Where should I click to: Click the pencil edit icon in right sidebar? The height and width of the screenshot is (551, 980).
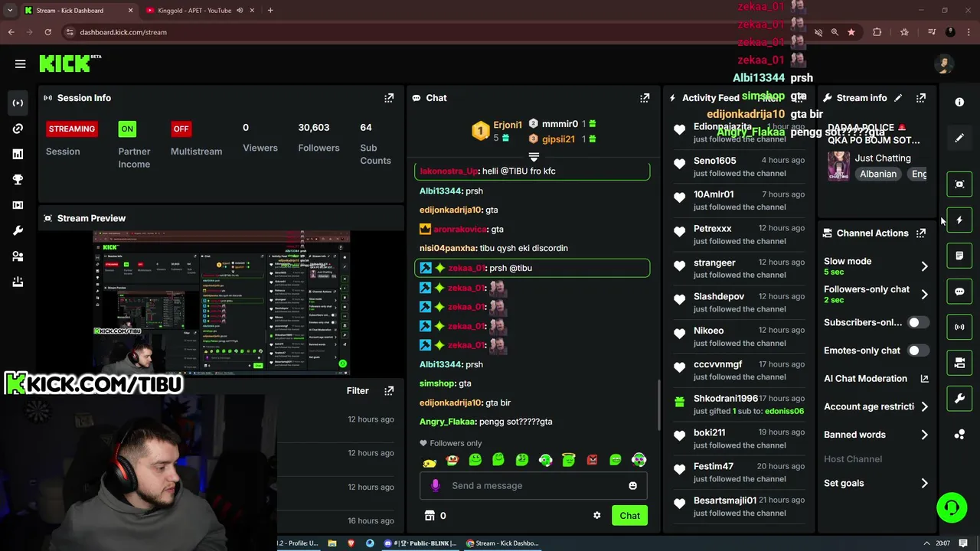[959, 138]
